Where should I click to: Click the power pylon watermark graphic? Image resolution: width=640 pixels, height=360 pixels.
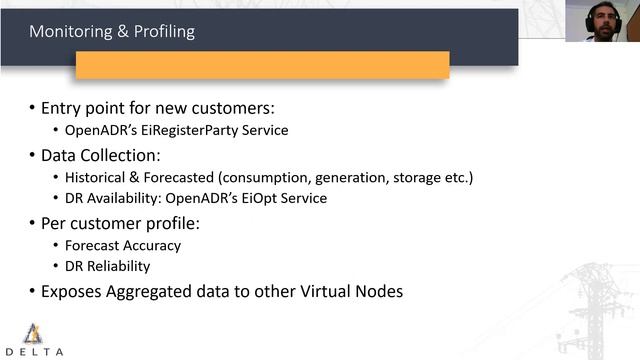(592, 311)
